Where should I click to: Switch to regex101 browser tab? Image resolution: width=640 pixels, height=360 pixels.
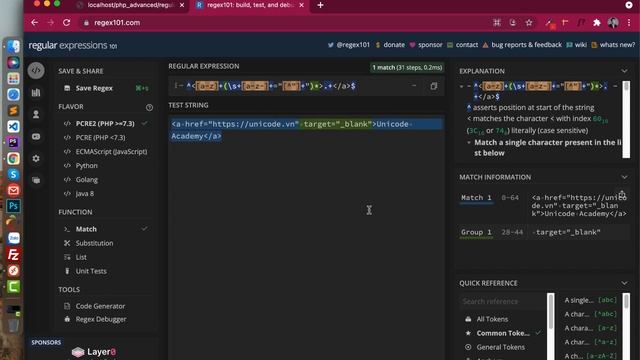point(250,5)
